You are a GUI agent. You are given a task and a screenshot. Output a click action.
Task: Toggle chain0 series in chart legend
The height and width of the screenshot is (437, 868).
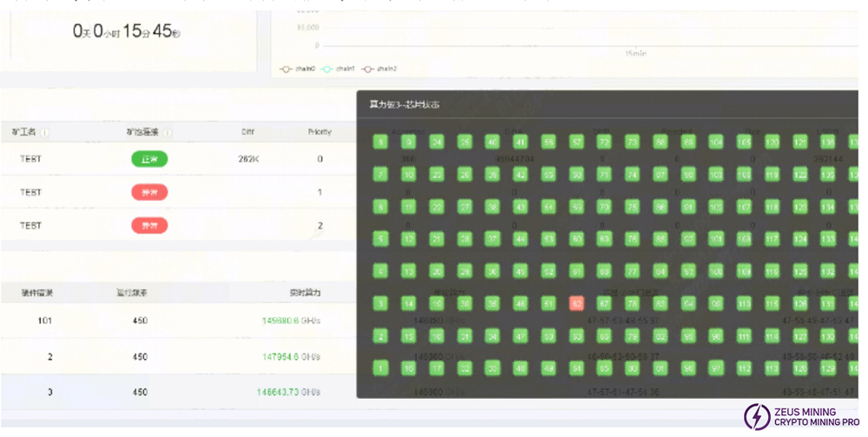click(295, 69)
